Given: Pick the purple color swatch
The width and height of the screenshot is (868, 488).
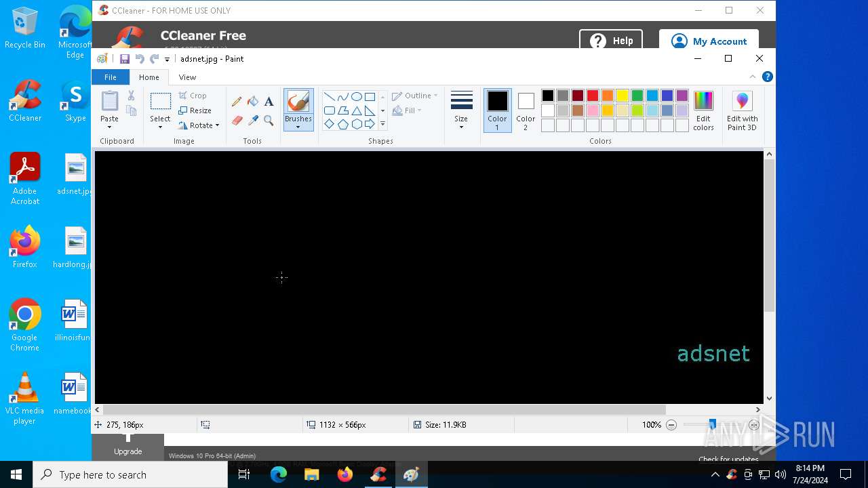Looking at the screenshot, I should (x=682, y=96).
